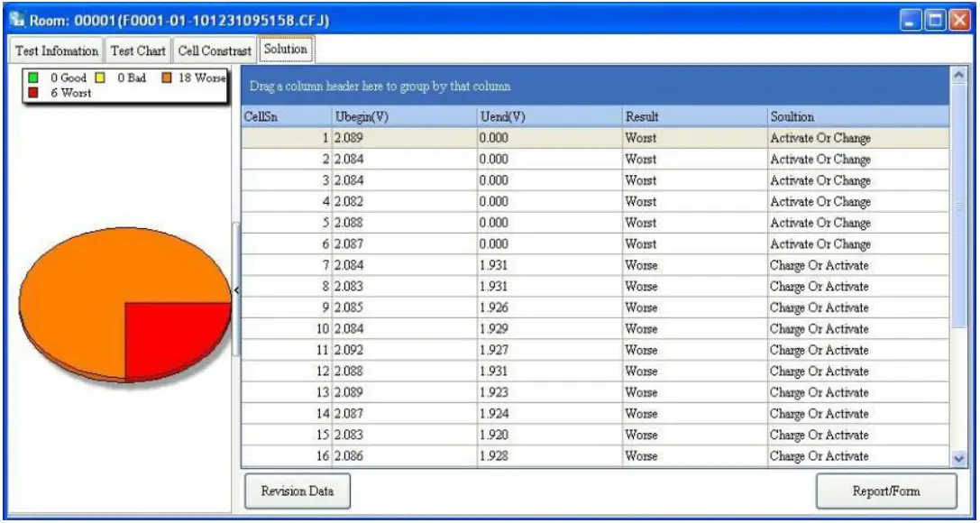The image size is (980, 523).
Task: Select Uend value 1.923 in row 13
Action: coord(494,392)
